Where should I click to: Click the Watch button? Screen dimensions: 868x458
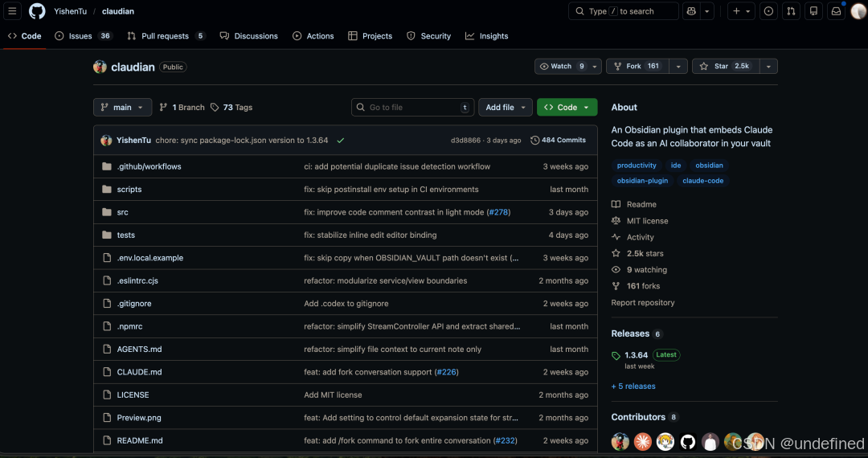(x=562, y=67)
